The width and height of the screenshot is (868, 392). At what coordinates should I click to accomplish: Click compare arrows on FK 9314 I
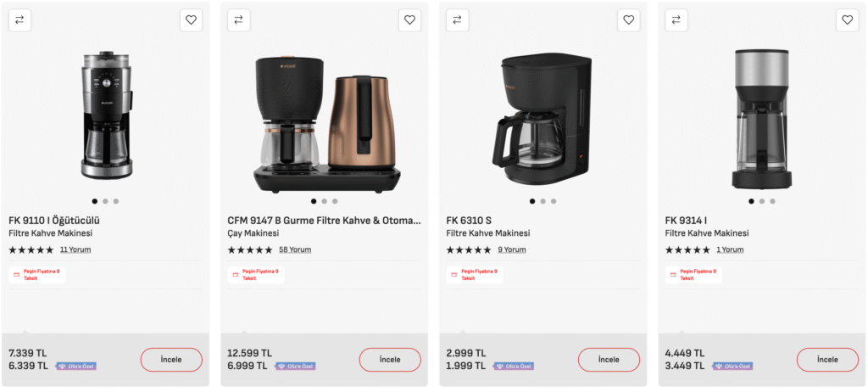676,20
